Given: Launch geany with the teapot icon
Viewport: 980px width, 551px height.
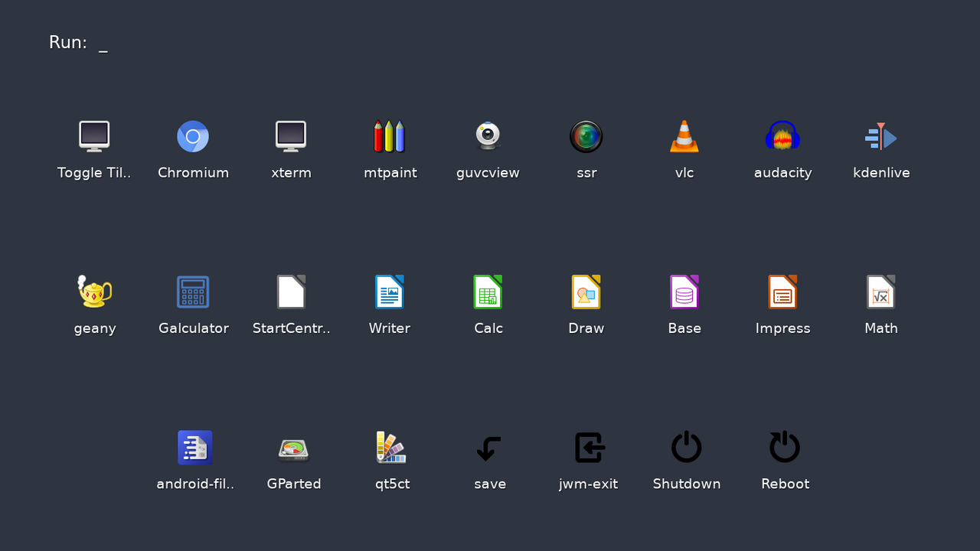Looking at the screenshot, I should click(94, 292).
